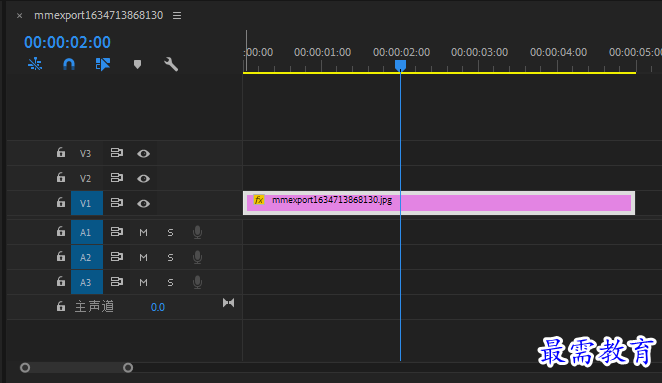Toggle lock on track A2
Viewport: 662px width, 383px height.
point(61,256)
